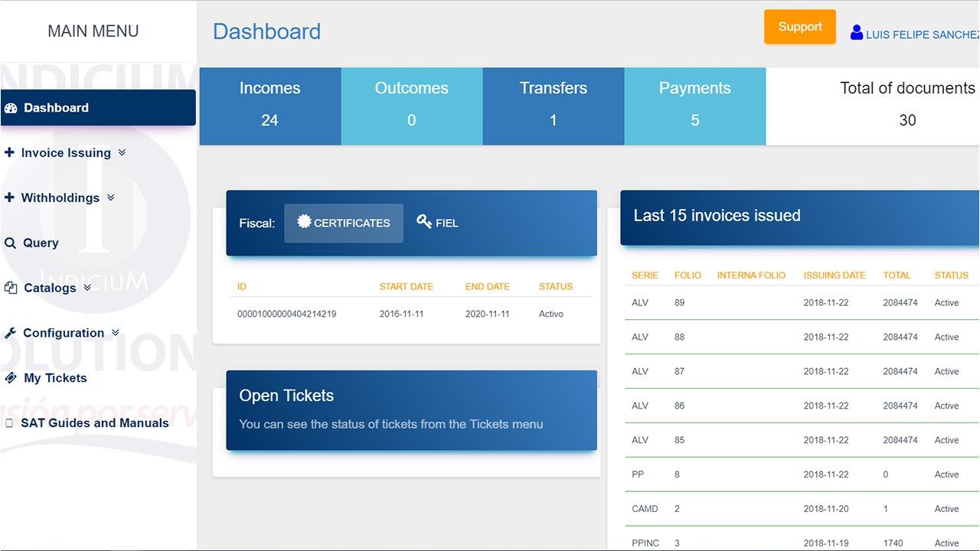This screenshot has width=980, height=551.
Task: Click the certificates ID column header
Action: click(242, 287)
